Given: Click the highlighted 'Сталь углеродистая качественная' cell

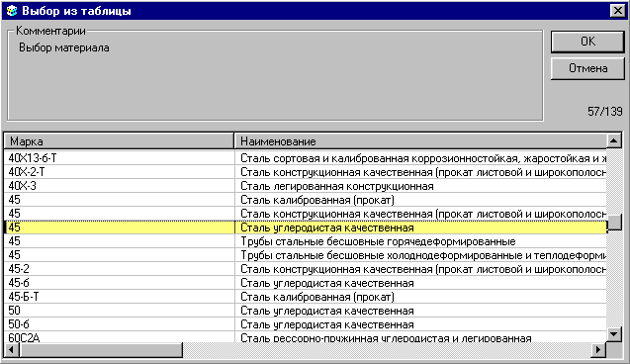Looking at the screenshot, I should pyautogui.click(x=420, y=227).
